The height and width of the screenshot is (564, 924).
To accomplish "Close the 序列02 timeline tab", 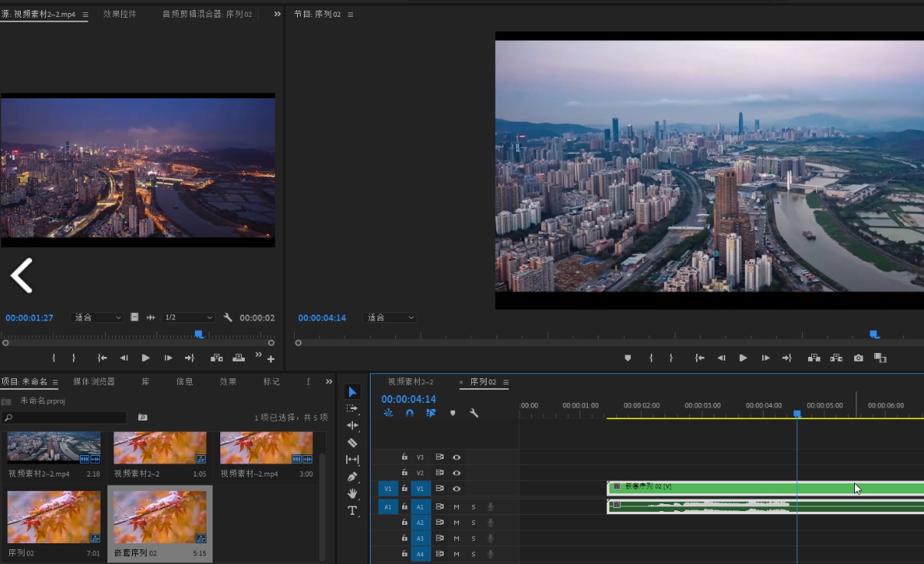I will coord(461,382).
